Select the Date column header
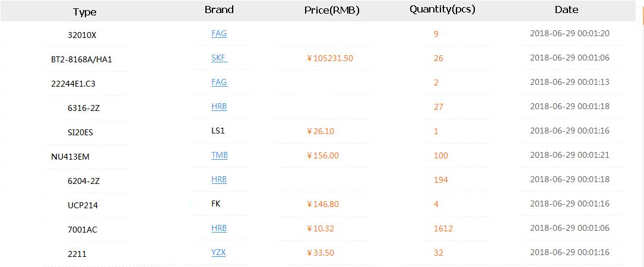This screenshot has width=644, height=267. pyautogui.click(x=566, y=9)
